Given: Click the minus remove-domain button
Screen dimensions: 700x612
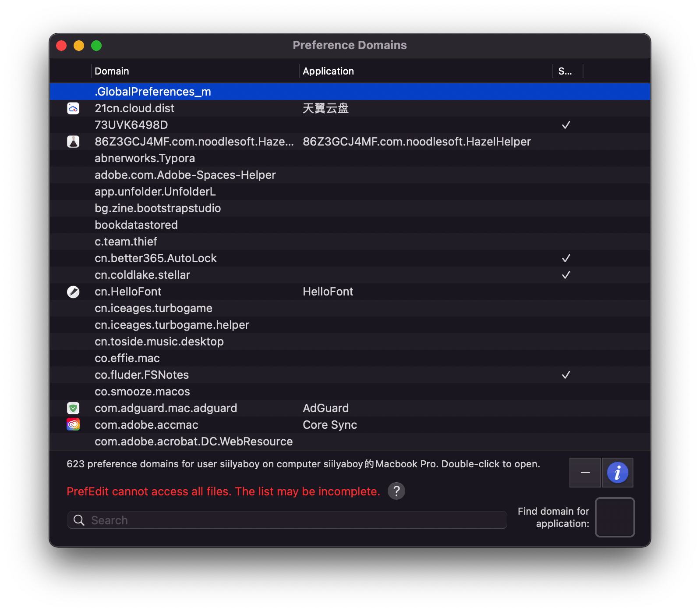Looking at the screenshot, I should point(585,473).
